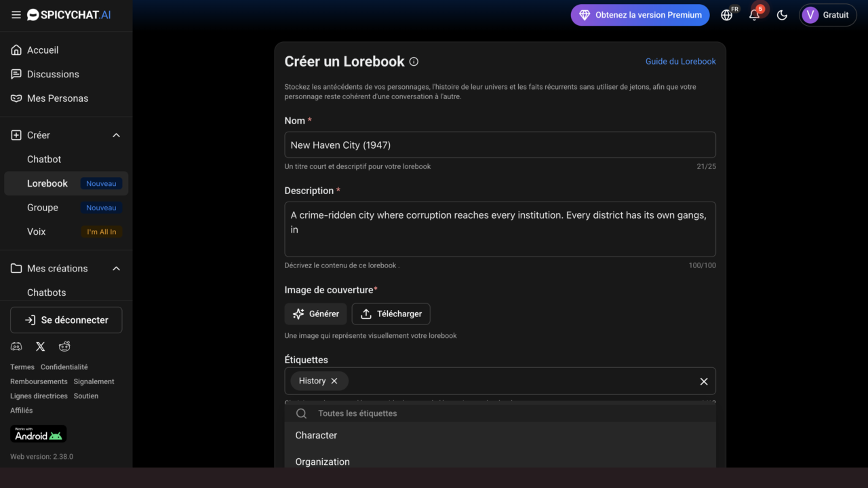This screenshot has height=488, width=868.
Task: Click Générer cover image button
Action: click(316, 314)
